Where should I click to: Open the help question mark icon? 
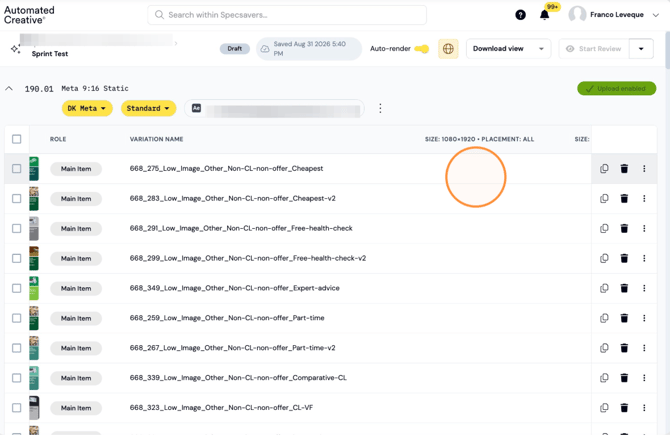tap(520, 15)
